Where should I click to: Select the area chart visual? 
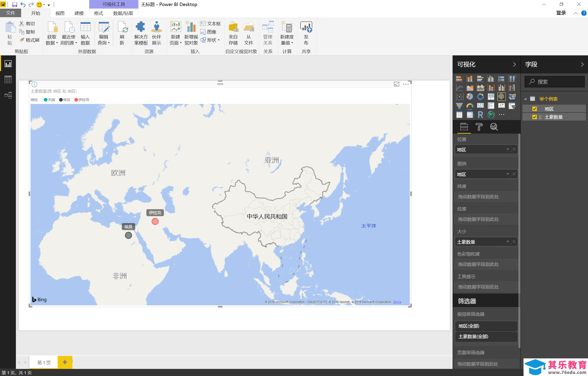pos(470,88)
